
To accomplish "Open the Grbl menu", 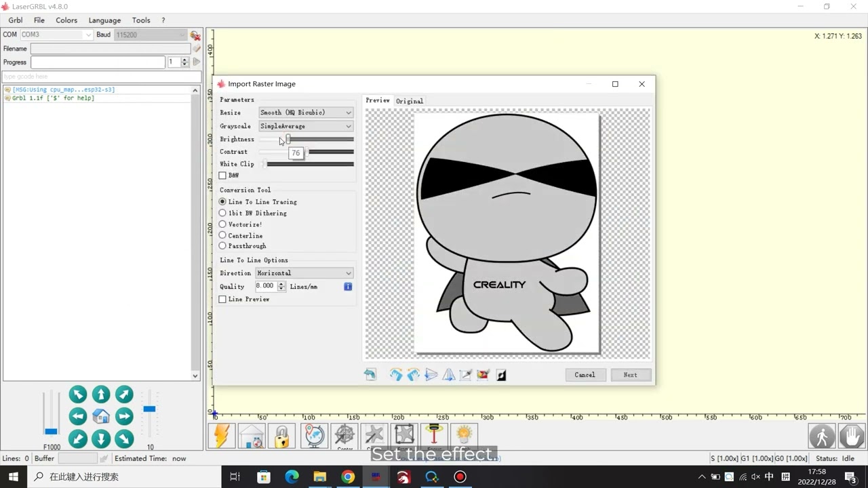I will [16, 20].
